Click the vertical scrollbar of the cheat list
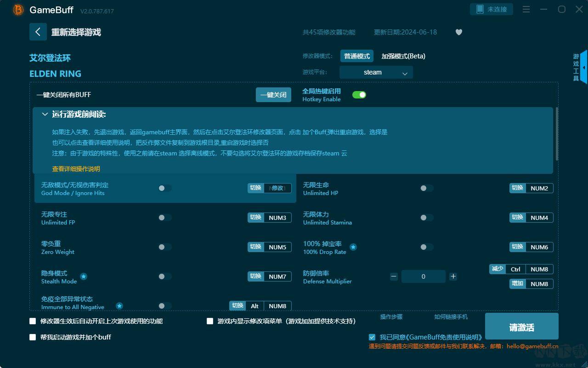588x368 pixels. (557, 134)
